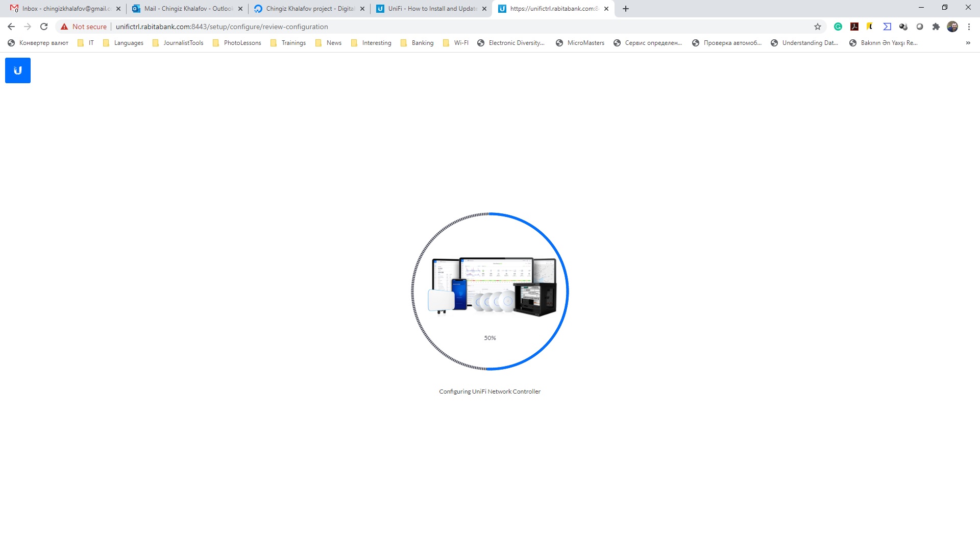The height and width of the screenshot is (536, 980).
Task: Click the UniFi logo icon
Action: pyautogui.click(x=18, y=70)
